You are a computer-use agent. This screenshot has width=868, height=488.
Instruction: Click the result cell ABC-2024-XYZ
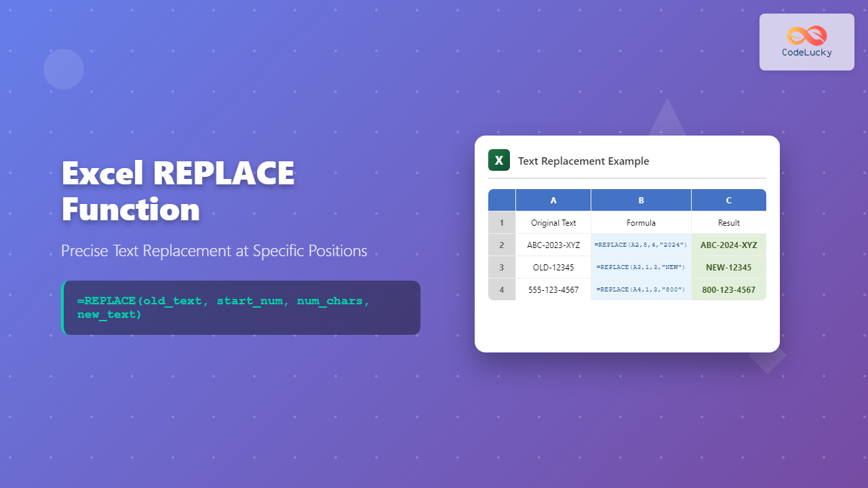click(x=728, y=245)
